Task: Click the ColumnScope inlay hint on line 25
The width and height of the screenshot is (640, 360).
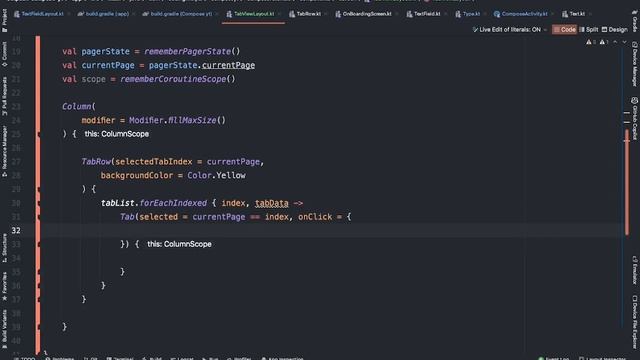Action: coord(117,134)
